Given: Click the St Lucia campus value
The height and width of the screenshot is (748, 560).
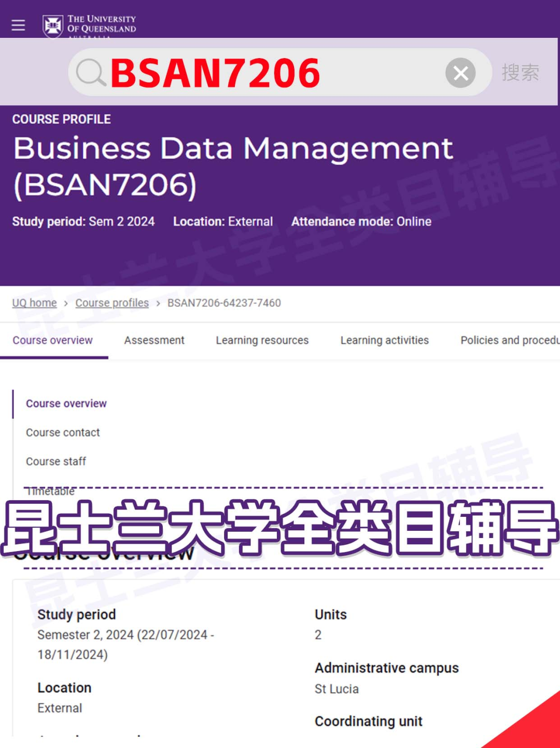Looking at the screenshot, I should (x=337, y=689).
